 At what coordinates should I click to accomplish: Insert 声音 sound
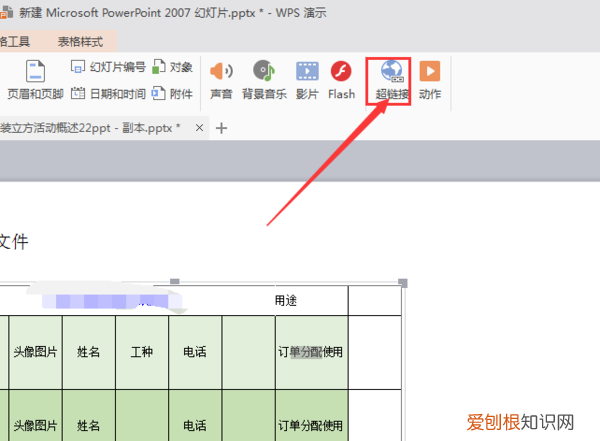pyautogui.click(x=221, y=80)
